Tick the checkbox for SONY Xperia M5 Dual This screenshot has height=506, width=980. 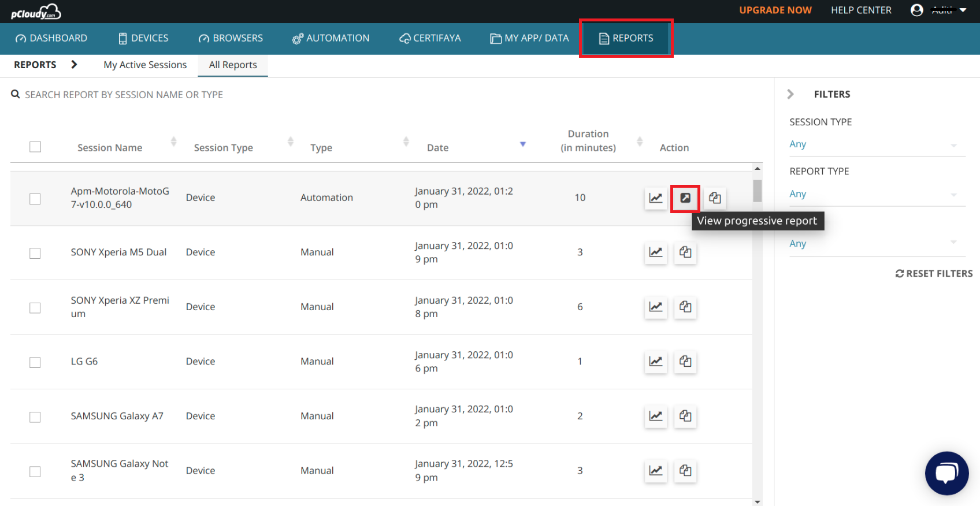click(35, 253)
